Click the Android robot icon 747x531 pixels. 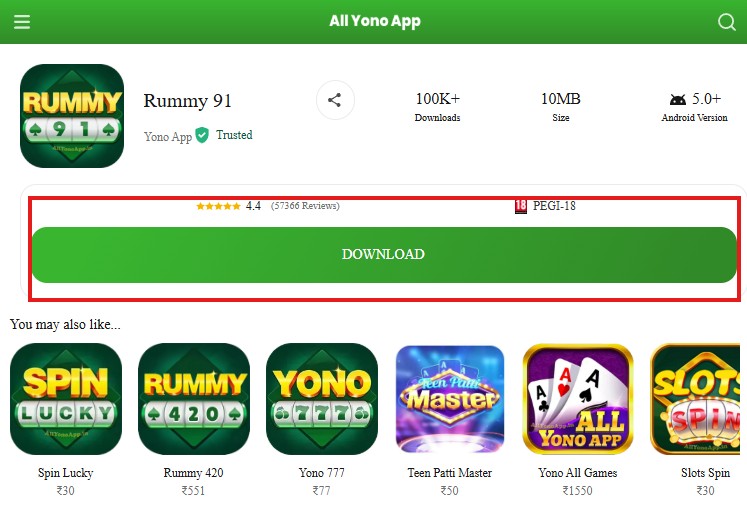pyautogui.click(x=677, y=100)
